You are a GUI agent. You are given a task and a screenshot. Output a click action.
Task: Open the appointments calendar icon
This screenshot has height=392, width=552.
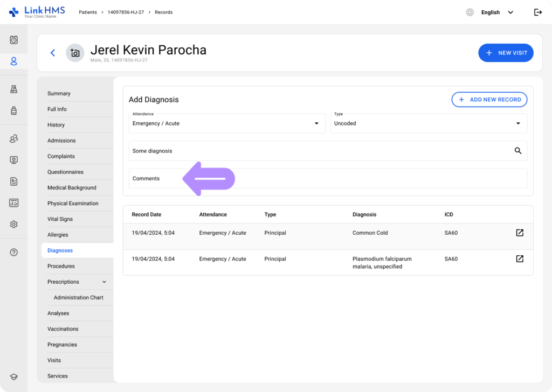[x=13, y=38]
